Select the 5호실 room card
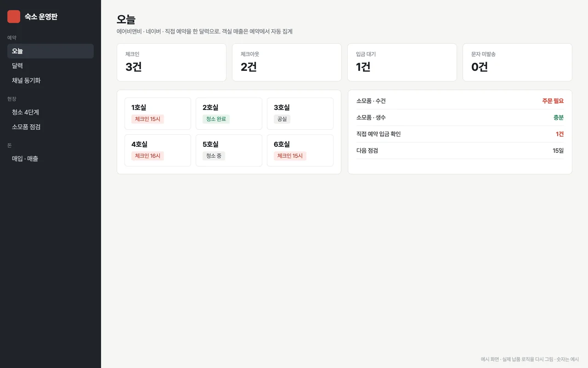The width and height of the screenshot is (588, 368). pos(229,150)
